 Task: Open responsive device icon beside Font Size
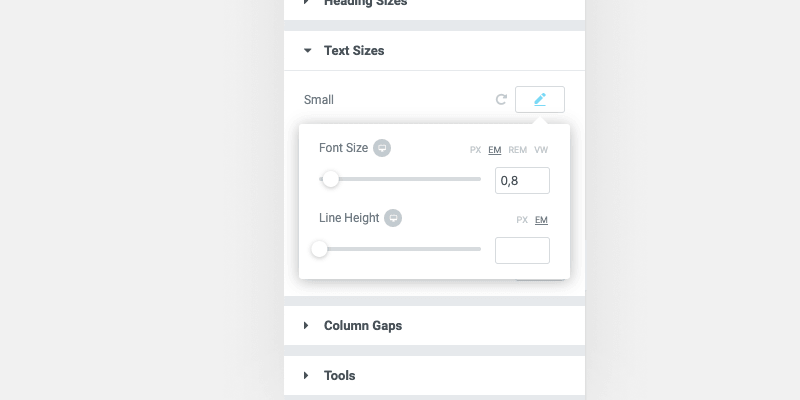tap(382, 148)
